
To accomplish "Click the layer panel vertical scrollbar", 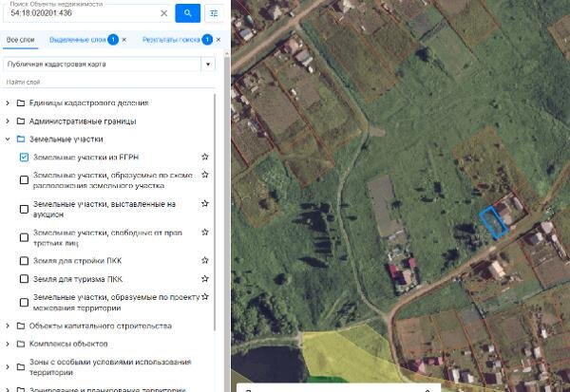I will click(215, 213).
